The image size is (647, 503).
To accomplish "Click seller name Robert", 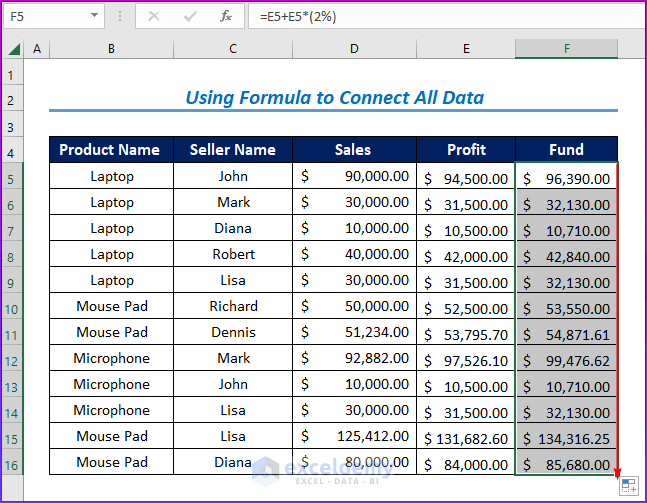I will (x=233, y=254).
